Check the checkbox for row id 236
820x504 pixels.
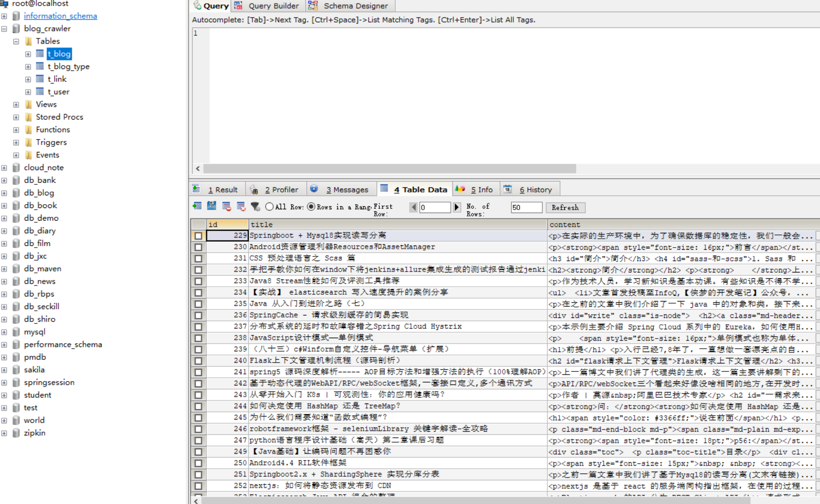pos(198,315)
